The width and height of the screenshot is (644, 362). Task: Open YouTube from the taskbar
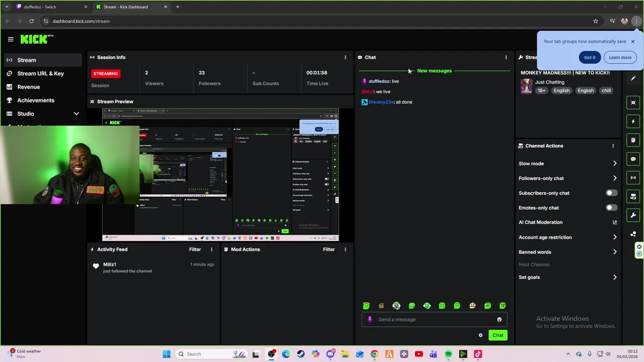coord(419,354)
